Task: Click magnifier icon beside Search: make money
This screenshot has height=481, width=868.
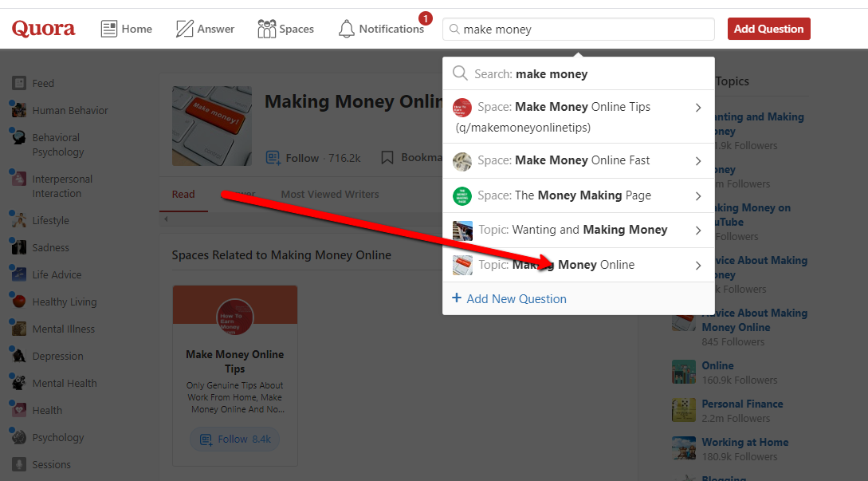Action: pos(460,73)
